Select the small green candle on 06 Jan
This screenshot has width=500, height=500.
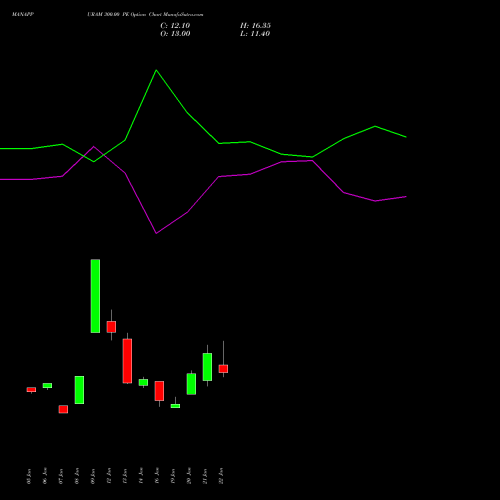click(47, 385)
